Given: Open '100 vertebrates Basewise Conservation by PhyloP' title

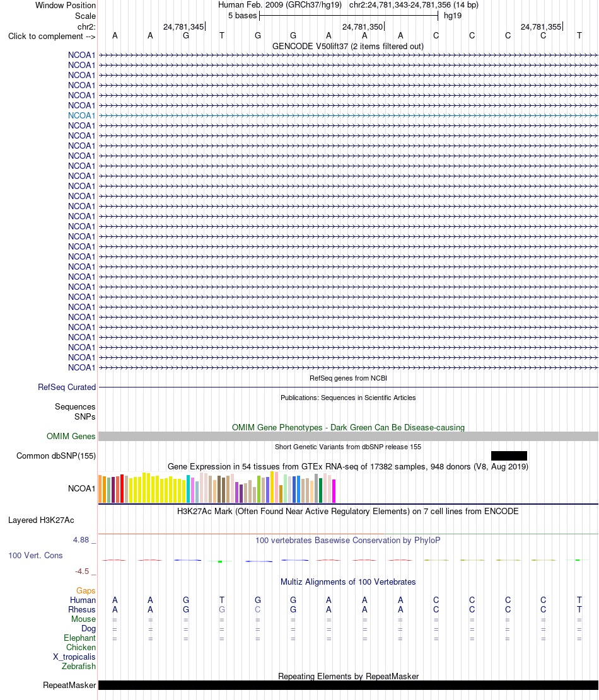Looking at the screenshot, I should [348, 540].
